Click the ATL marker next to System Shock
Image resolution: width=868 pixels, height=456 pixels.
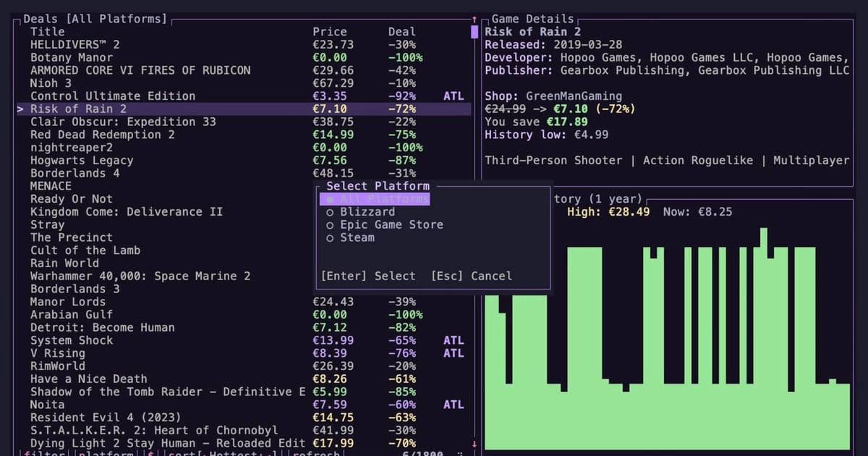[x=454, y=340]
